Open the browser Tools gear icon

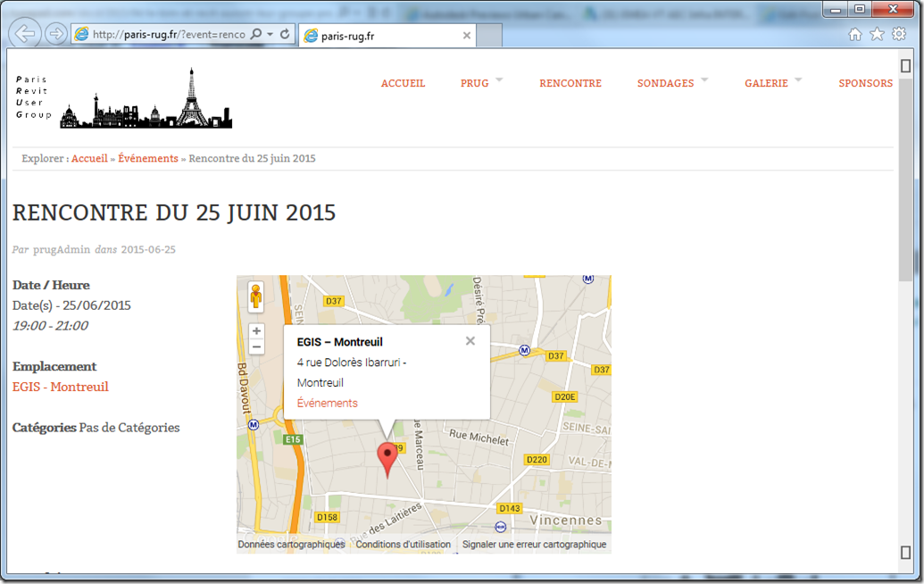click(x=899, y=34)
